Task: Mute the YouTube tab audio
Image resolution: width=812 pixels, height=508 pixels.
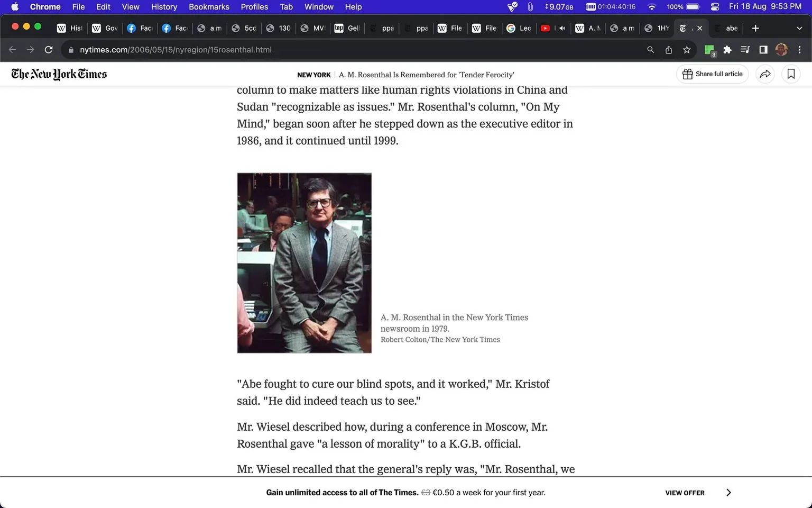Action: coord(562,28)
